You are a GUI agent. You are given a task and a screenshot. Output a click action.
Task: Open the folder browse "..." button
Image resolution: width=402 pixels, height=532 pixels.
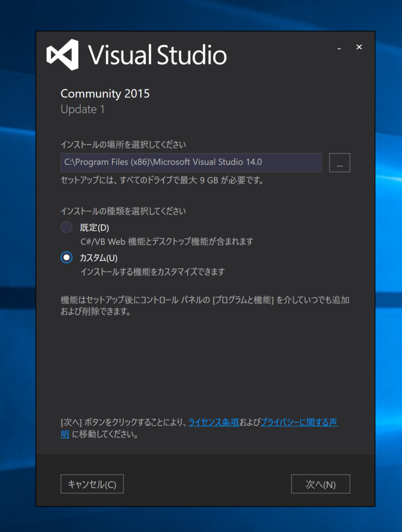(340, 163)
